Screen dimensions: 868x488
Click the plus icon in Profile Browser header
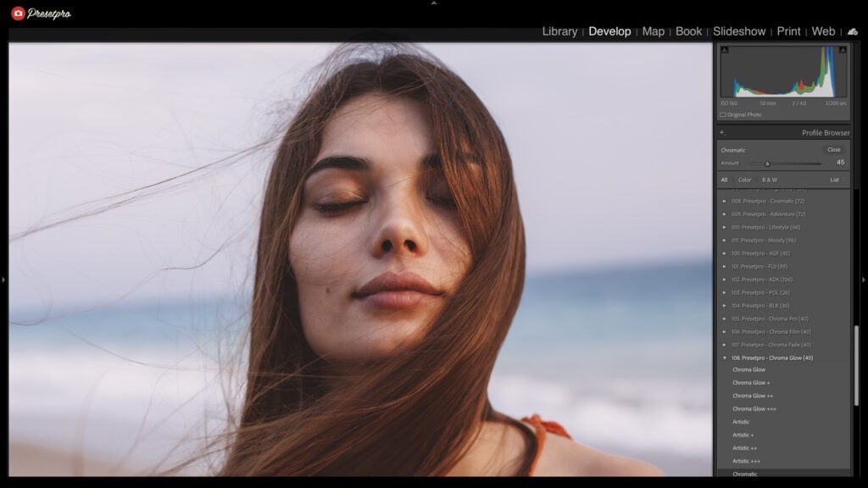coord(721,133)
